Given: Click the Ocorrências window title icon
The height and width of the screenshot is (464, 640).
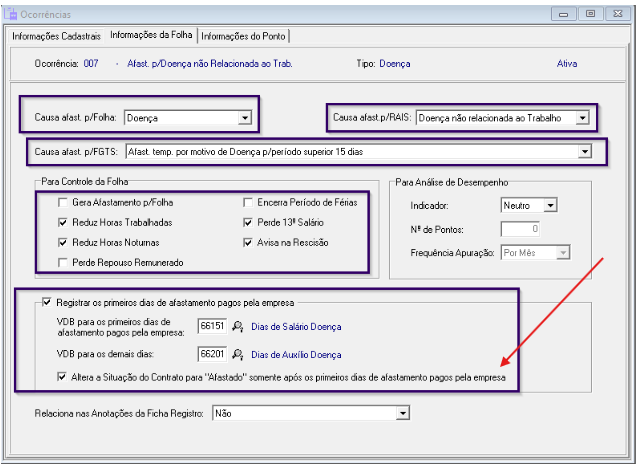Looking at the screenshot, I should tap(12, 14).
